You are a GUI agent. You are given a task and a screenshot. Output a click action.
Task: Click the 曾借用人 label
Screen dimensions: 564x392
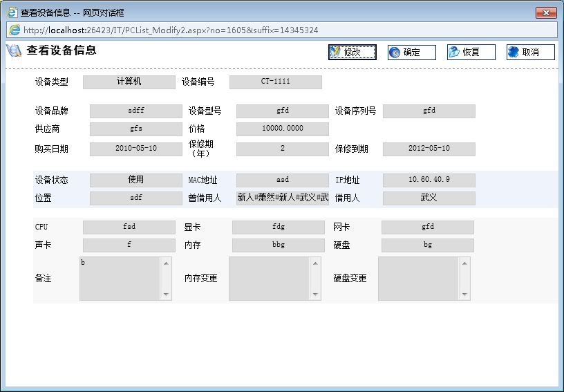click(205, 198)
